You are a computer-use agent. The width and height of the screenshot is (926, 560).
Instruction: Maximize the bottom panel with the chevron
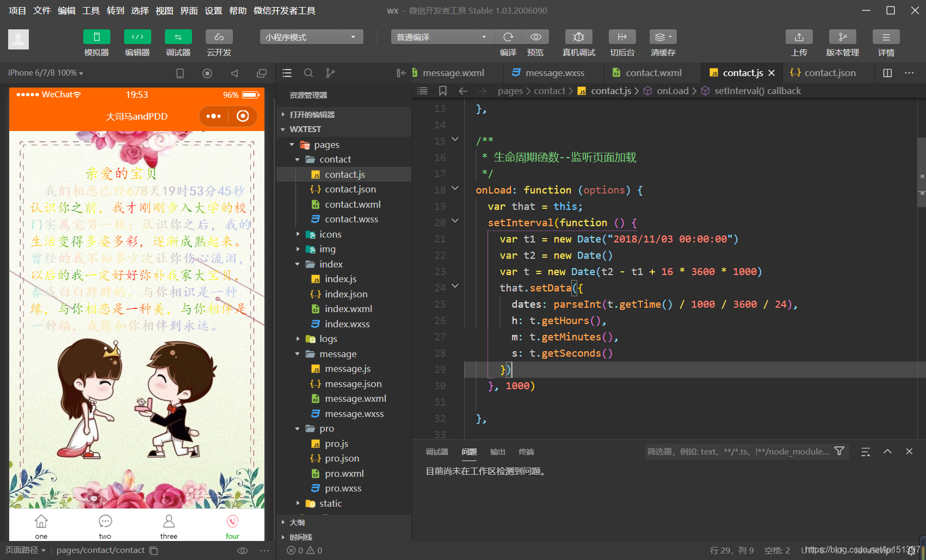coord(887,451)
